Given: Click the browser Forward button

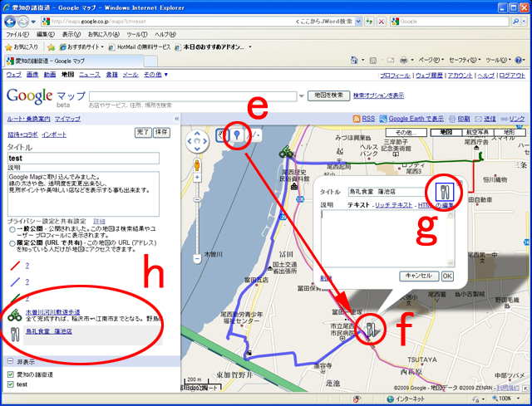Looking at the screenshot, I should (x=23, y=22).
